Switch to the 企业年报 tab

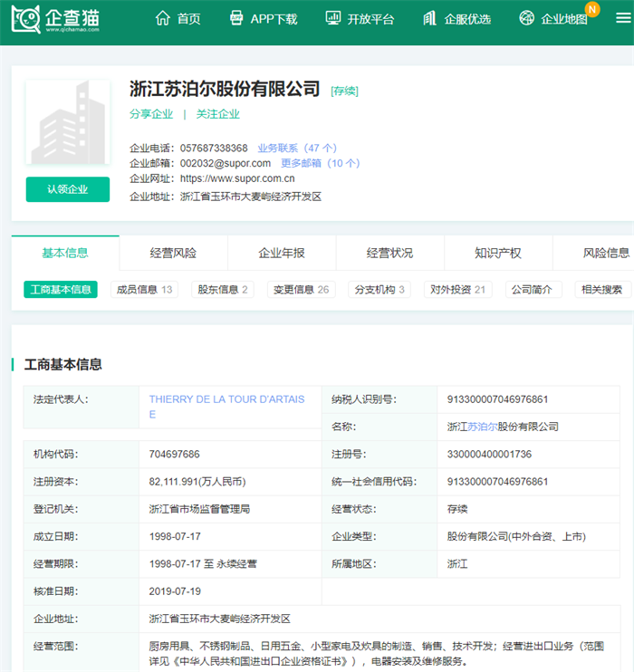[x=282, y=253]
